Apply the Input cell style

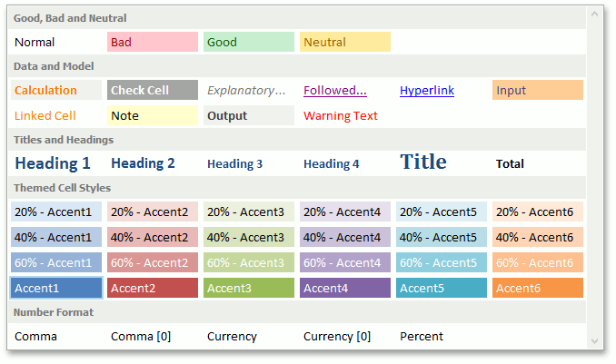coord(537,91)
